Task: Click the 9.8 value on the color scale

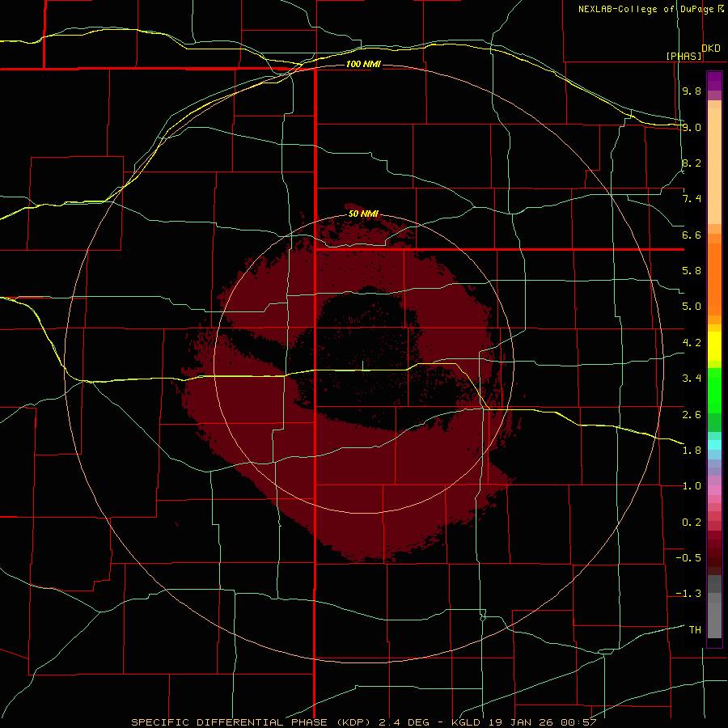Action: [692, 91]
